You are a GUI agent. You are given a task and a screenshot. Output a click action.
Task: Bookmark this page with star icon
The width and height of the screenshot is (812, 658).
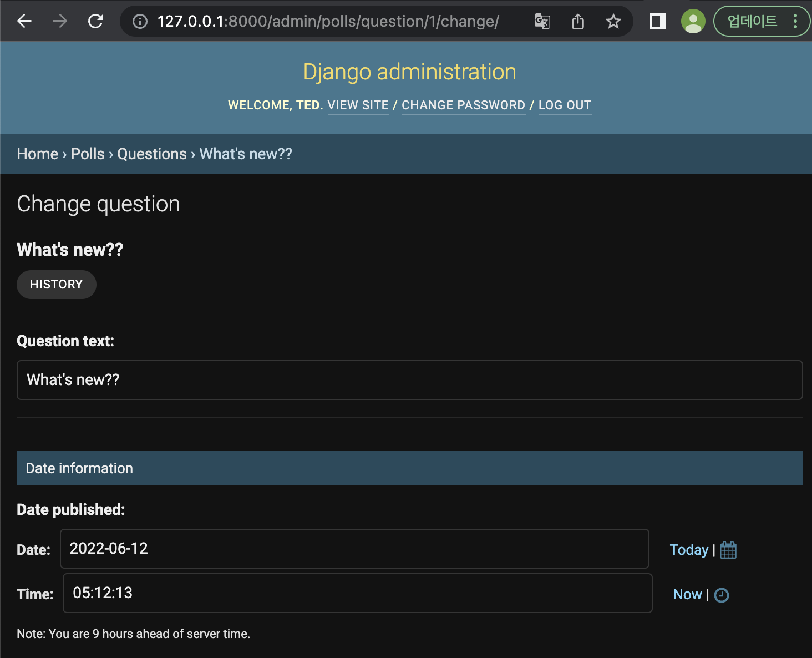pos(613,21)
